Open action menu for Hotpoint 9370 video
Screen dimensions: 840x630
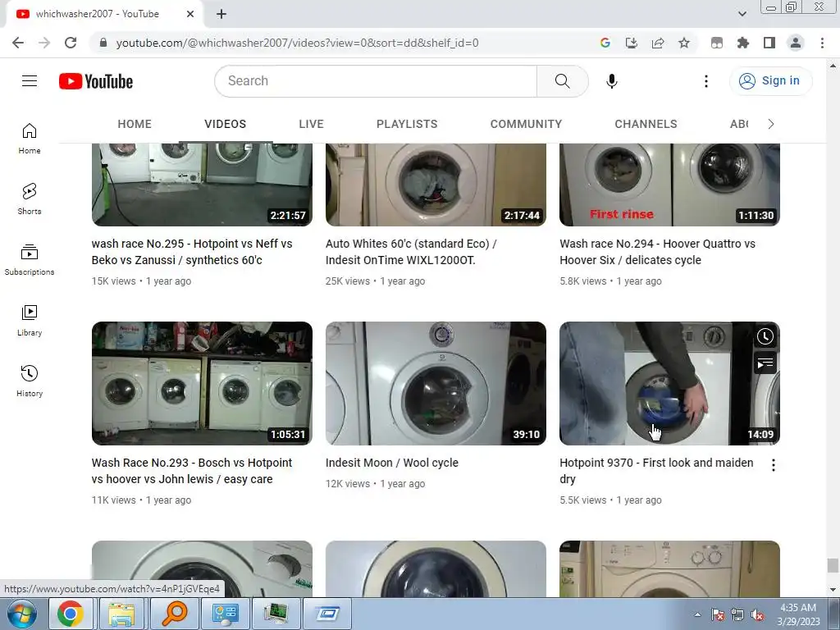773,465
